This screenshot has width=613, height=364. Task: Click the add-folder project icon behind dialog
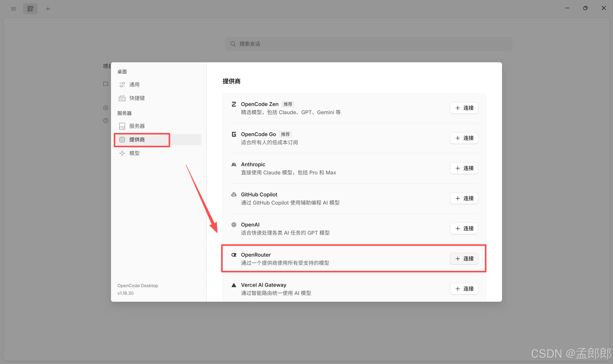coord(106,84)
